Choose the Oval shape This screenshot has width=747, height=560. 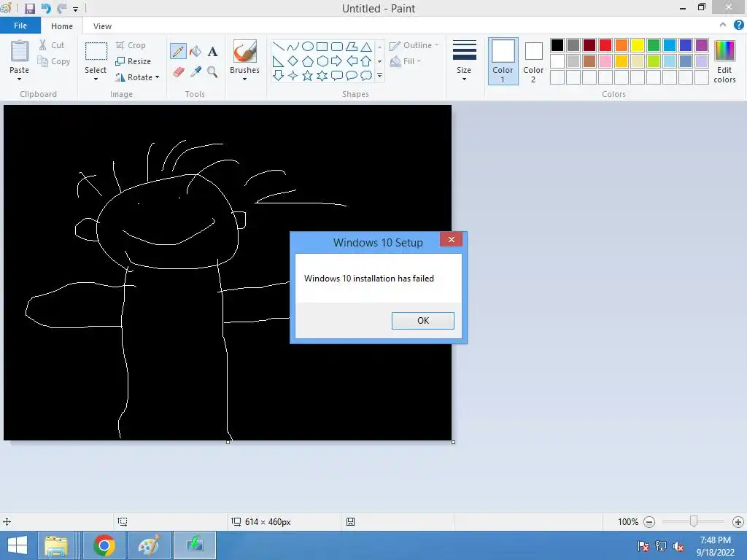(x=308, y=46)
